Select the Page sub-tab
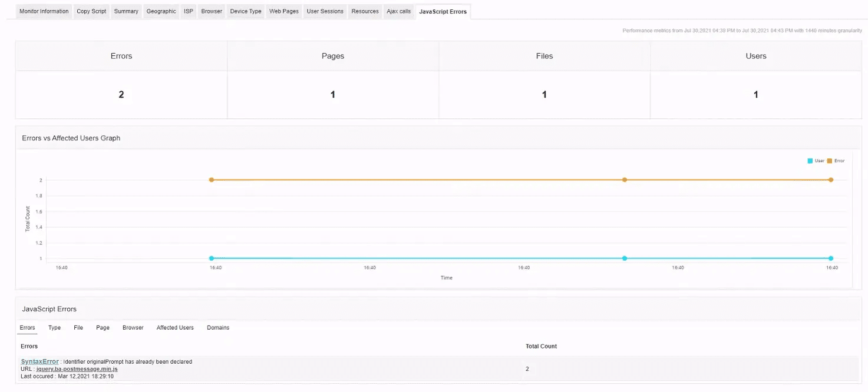This screenshot has width=868, height=392. point(102,327)
